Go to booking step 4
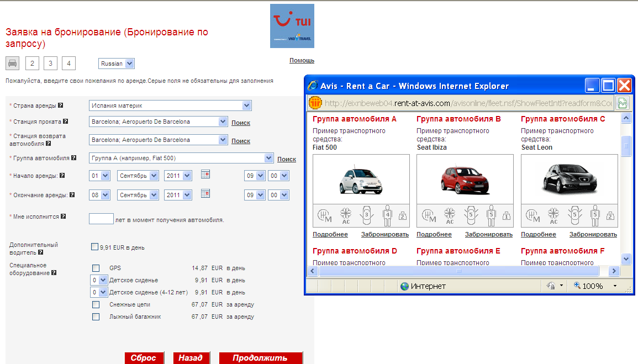Viewport: 638px width, 364px height. tap(68, 64)
